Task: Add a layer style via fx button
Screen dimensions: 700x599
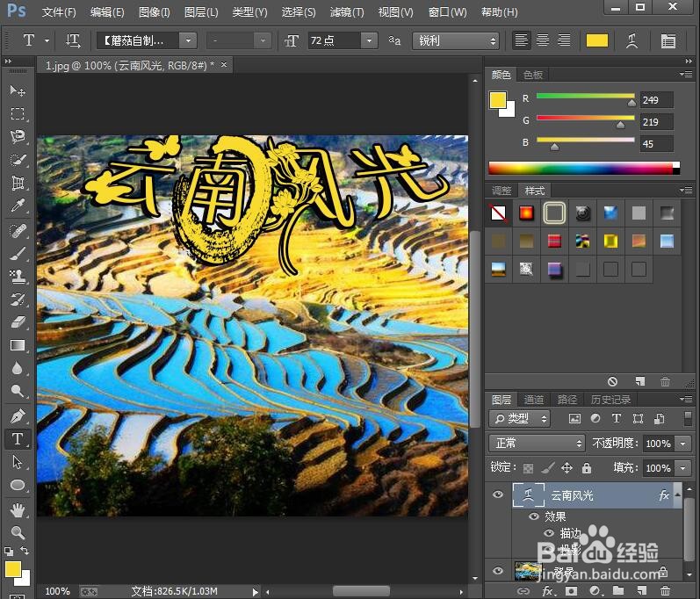Action: coord(548,591)
